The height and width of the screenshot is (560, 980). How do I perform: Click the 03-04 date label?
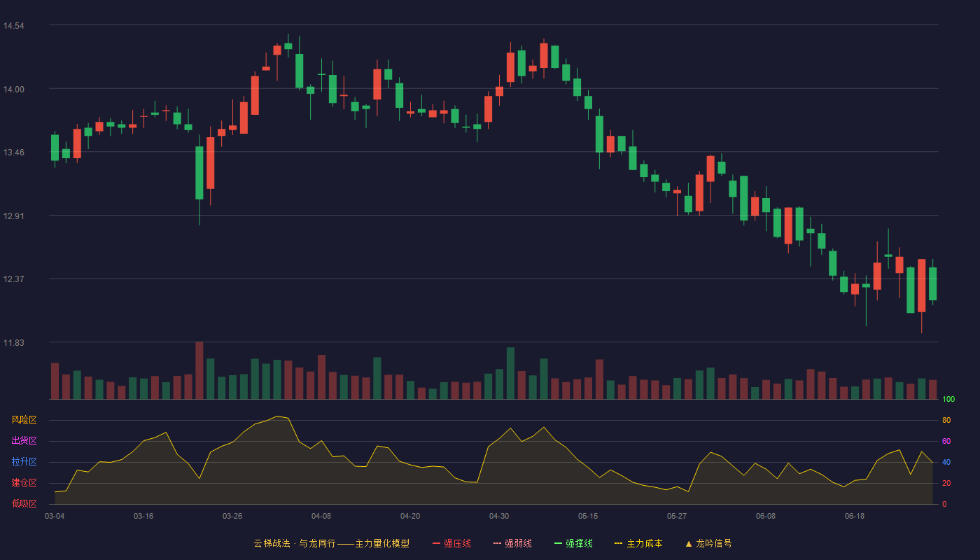pos(55,516)
